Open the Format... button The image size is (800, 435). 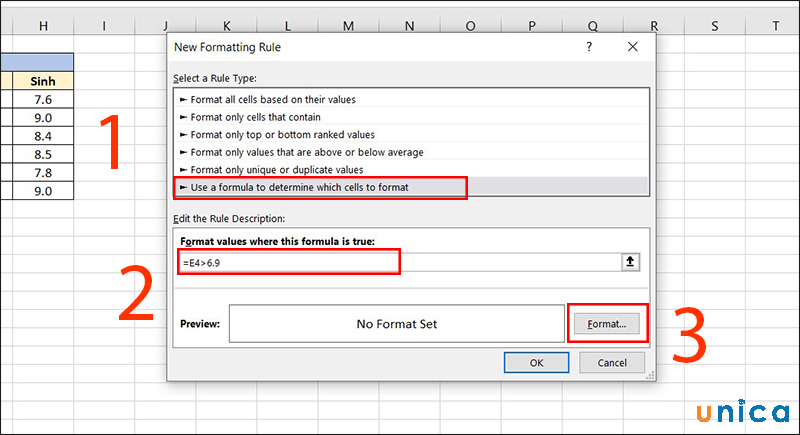coord(607,324)
